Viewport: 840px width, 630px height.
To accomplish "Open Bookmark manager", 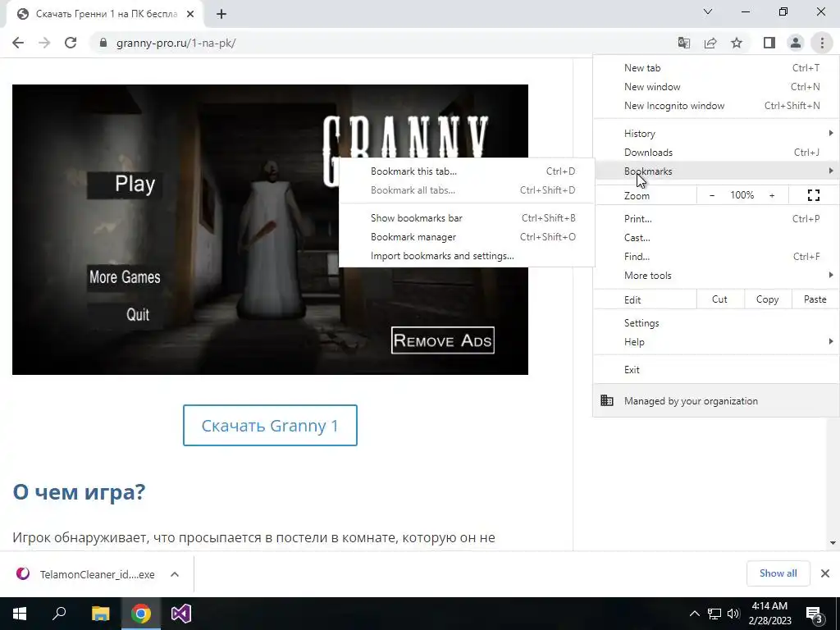I will click(x=467, y=237).
